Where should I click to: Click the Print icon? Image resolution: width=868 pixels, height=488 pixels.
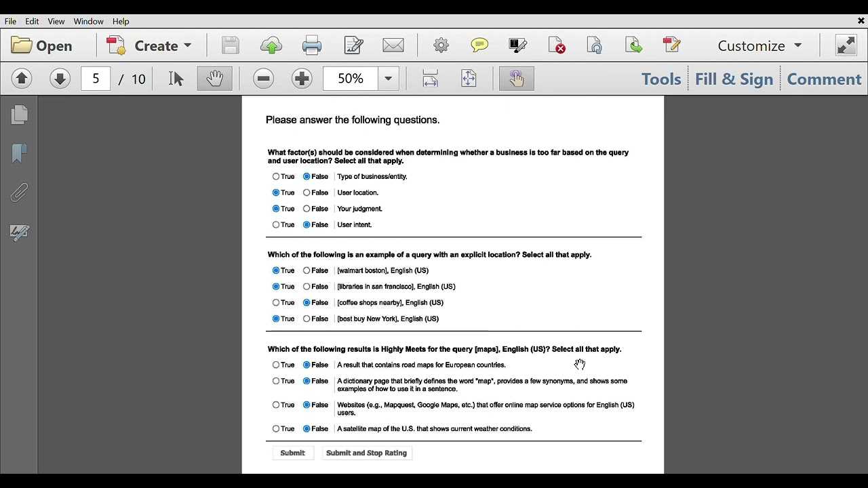pos(312,45)
